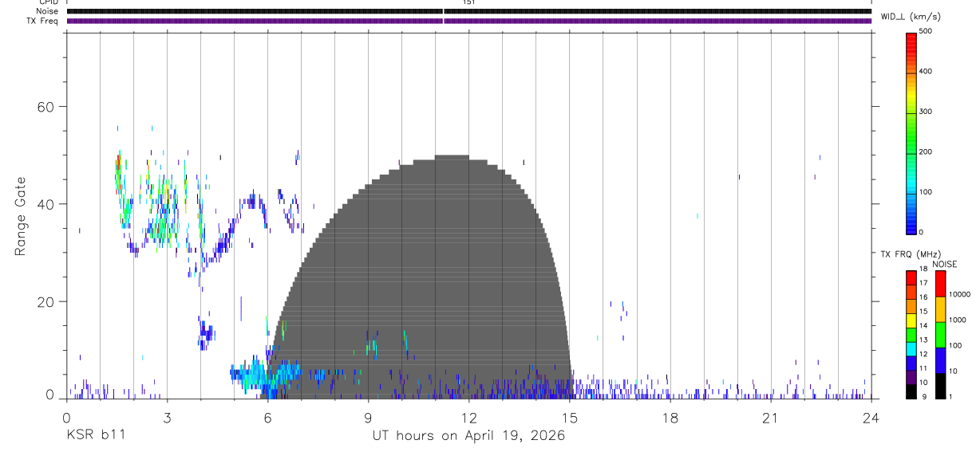Pick the yellow 14–15 MHz frequency swatch
The image size is (980, 452).
tap(911, 320)
